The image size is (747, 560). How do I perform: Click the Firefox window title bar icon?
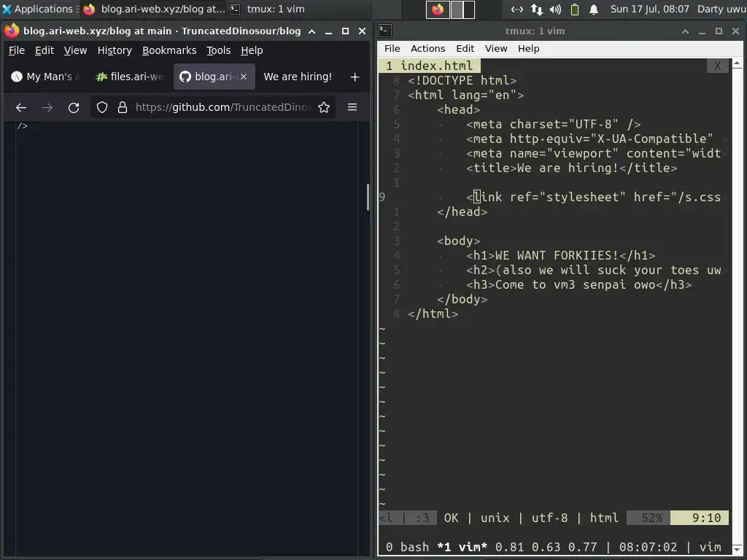(12, 31)
